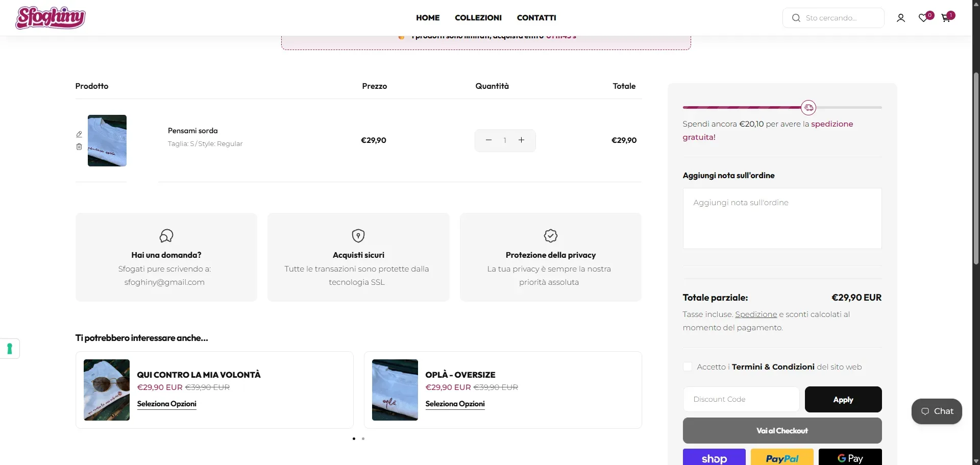This screenshot has width=980, height=465.
Task: Accept the Termini & Condizioni checkbox
Action: [x=688, y=366]
